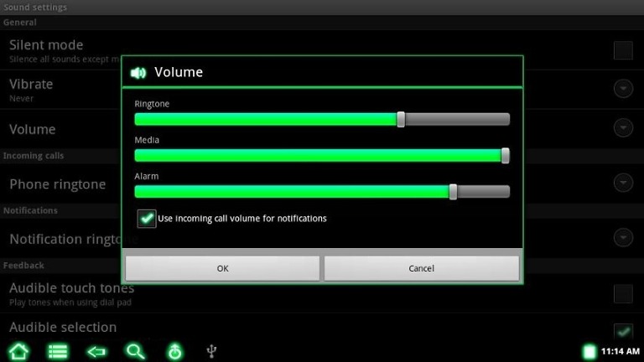The height and width of the screenshot is (362, 644).
Task: Expand the Notification ringtone dropdown arrow
Action: click(623, 238)
